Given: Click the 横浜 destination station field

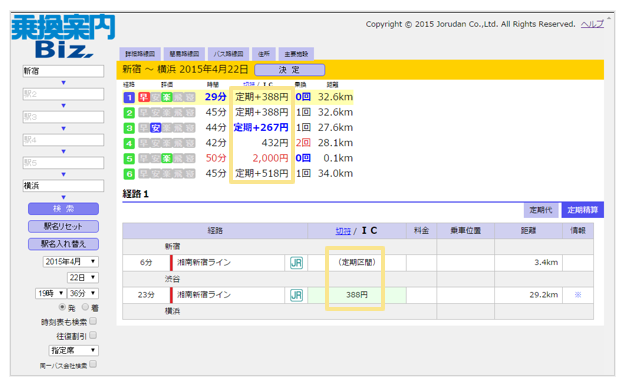Looking at the screenshot, I should 63,186.
